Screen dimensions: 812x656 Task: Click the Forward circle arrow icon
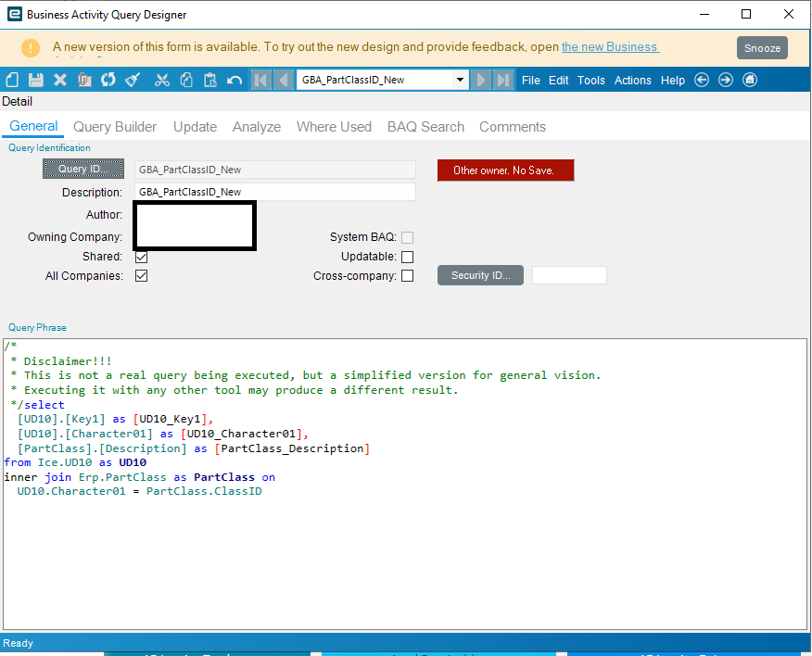click(x=726, y=80)
